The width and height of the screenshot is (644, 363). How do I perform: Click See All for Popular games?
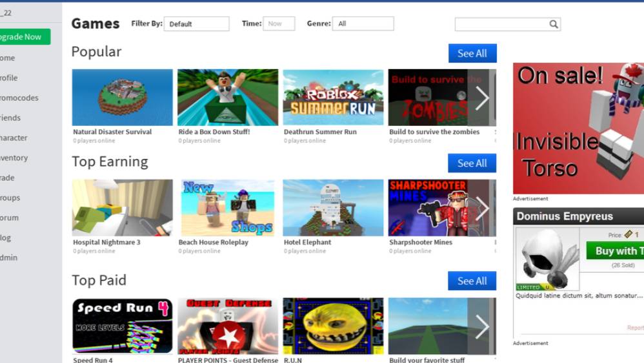pos(472,54)
